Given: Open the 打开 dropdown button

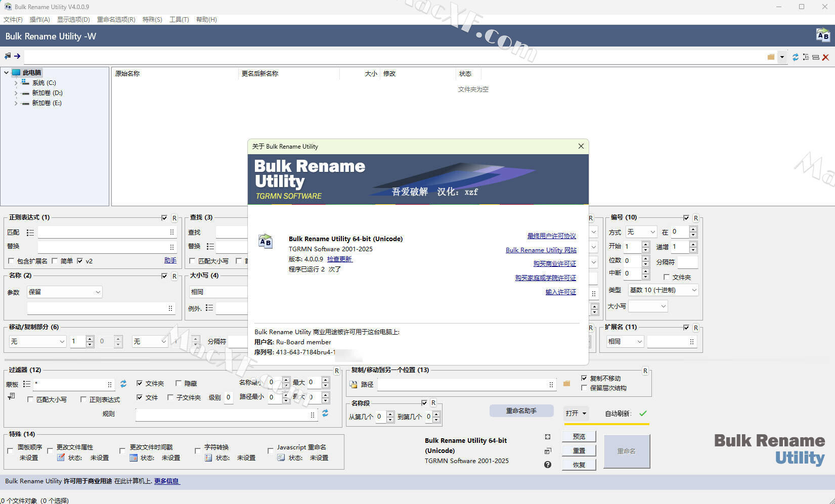Looking at the screenshot, I should pyautogui.click(x=576, y=414).
